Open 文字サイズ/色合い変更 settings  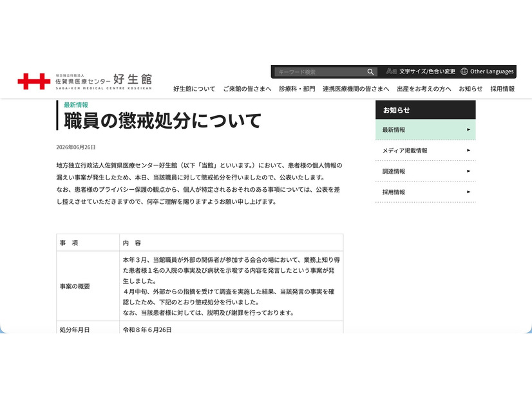click(x=427, y=71)
